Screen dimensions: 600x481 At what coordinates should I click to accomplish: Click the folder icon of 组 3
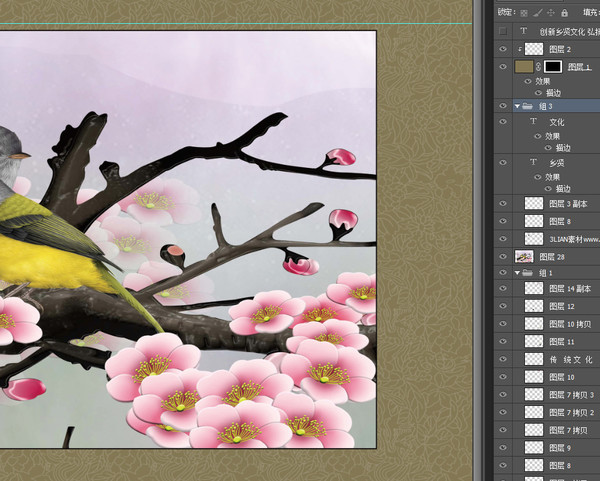pos(528,106)
